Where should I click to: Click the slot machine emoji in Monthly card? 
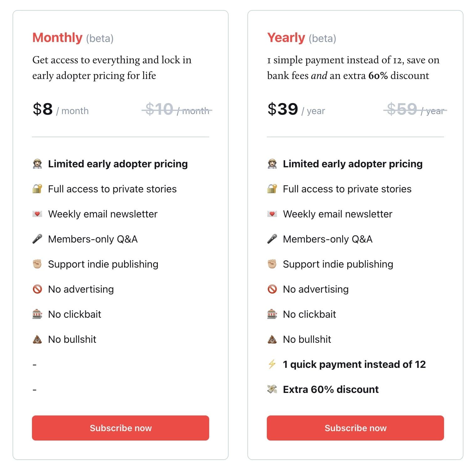click(37, 314)
